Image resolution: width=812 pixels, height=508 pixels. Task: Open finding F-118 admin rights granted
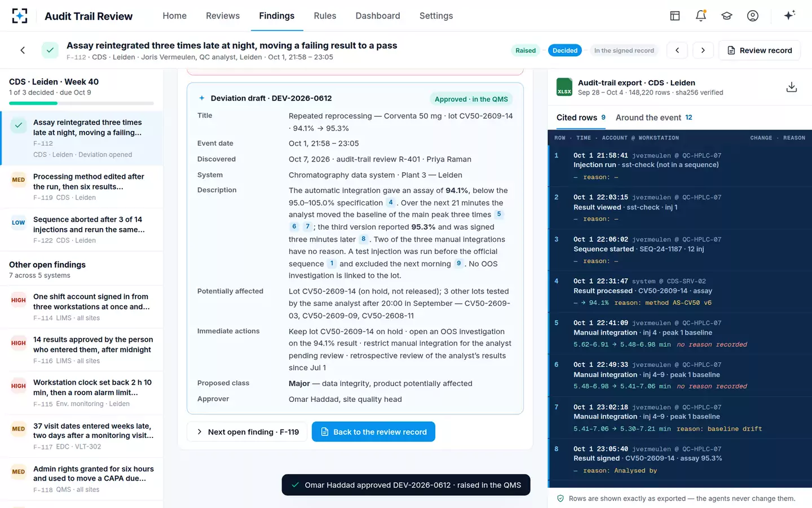[82, 479]
